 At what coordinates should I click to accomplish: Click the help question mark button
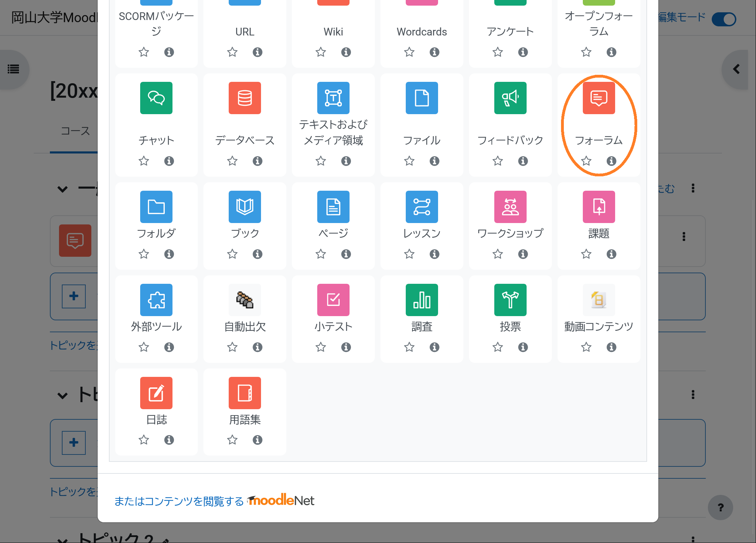721,508
